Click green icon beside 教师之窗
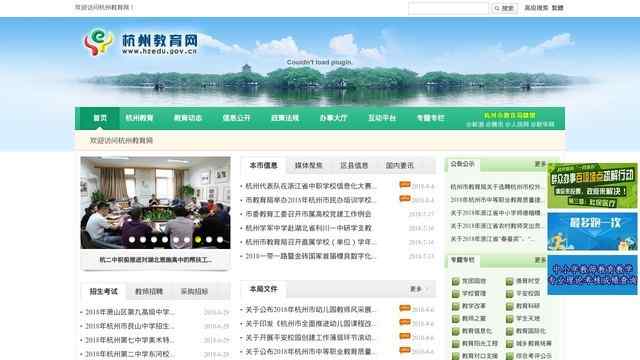This screenshot has width=640, height=360. click(x=456, y=319)
